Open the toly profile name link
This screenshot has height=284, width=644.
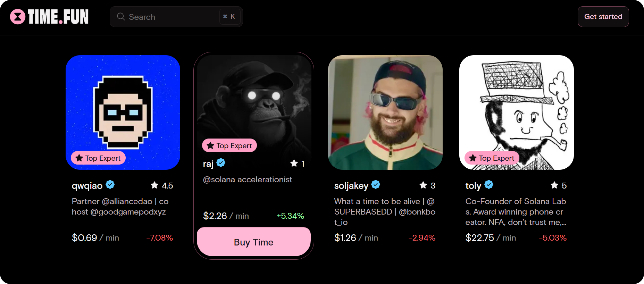pyautogui.click(x=473, y=186)
